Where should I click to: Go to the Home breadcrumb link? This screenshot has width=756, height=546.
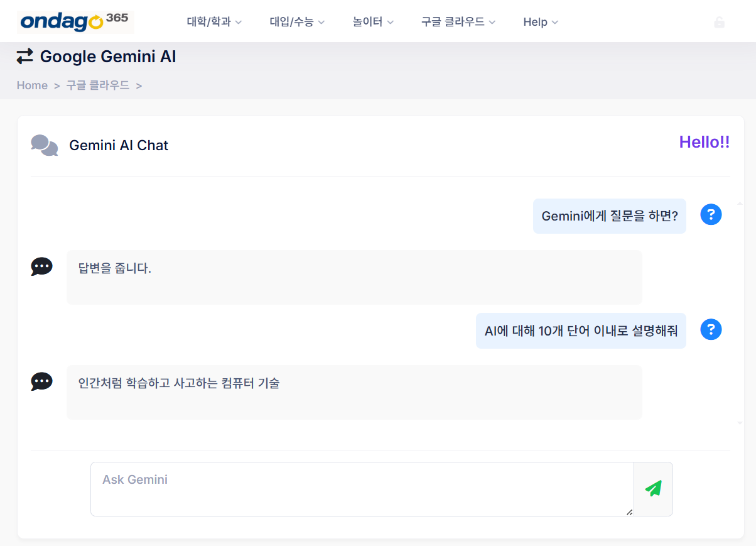[x=32, y=85]
